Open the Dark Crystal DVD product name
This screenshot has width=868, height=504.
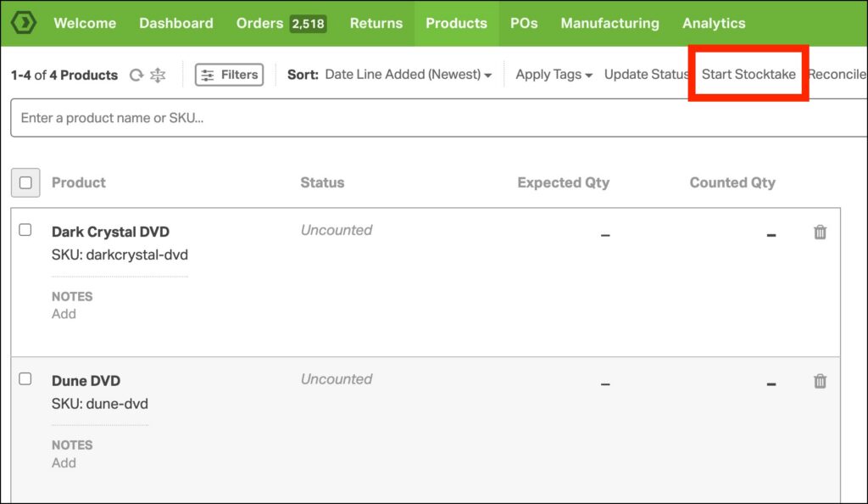point(110,232)
